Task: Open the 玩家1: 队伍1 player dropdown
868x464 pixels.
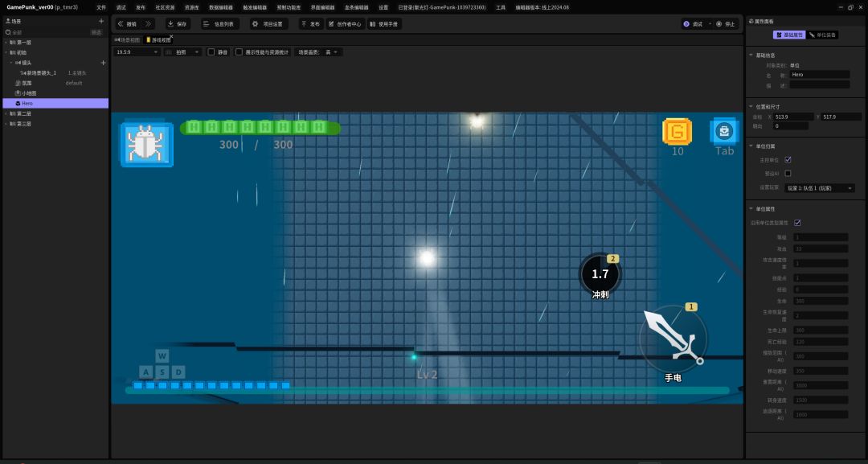Action: pos(820,188)
